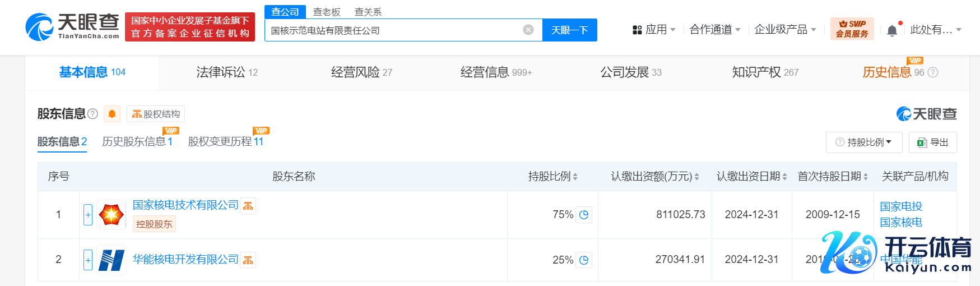Click the 股东信息 help question mark icon
The height and width of the screenshot is (286, 980).
pos(93,114)
